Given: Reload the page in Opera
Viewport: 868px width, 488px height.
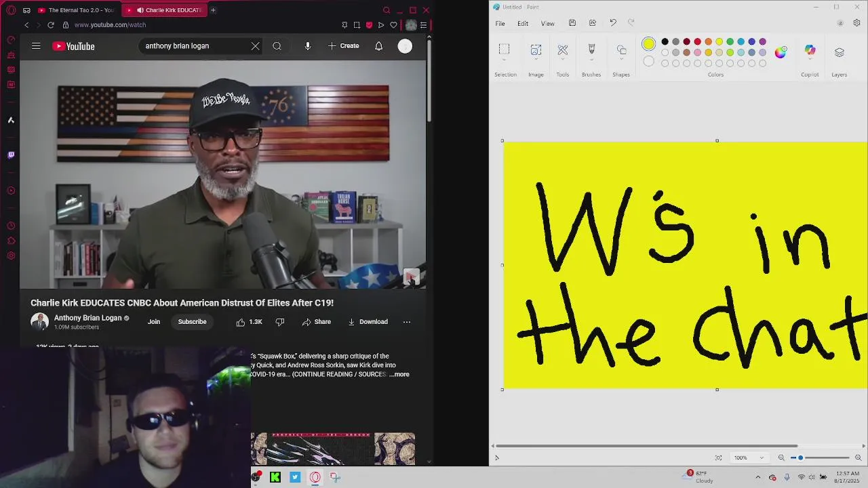Looking at the screenshot, I should coord(50,25).
